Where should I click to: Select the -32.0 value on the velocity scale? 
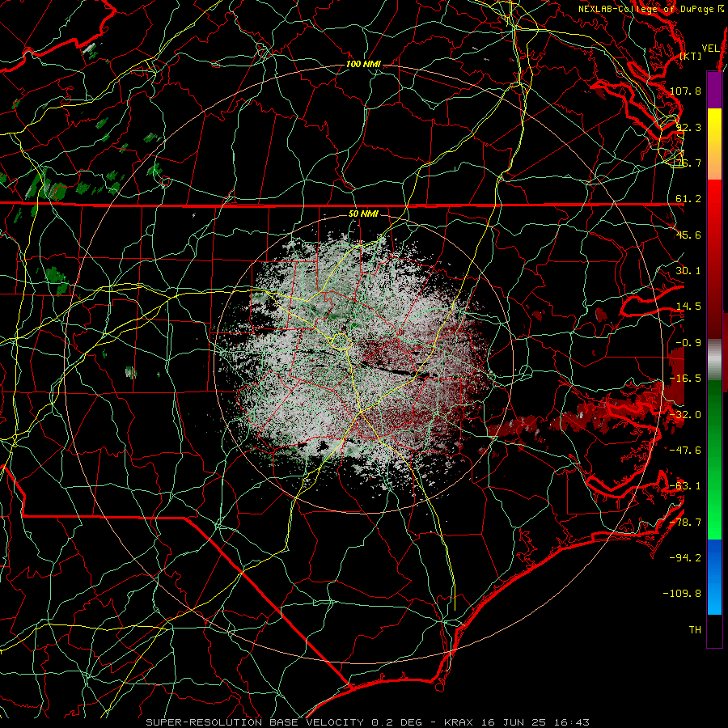tap(685, 415)
